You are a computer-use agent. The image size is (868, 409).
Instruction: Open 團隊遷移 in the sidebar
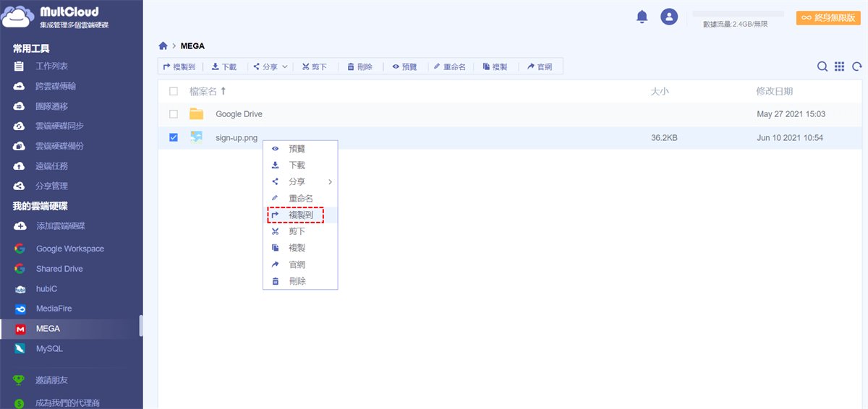(x=51, y=106)
